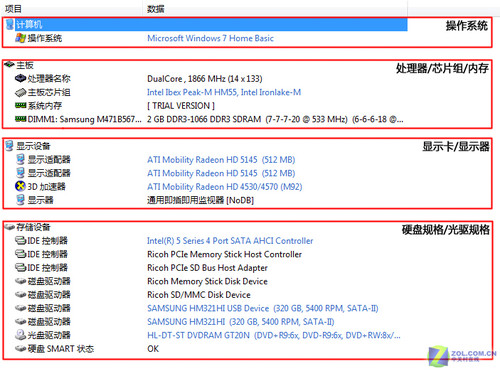Viewport: 500px width, 371px height.
Task: Open the Intel Ibex Peak-M HM55 chipset link
Action: click(x=224, y=92)
